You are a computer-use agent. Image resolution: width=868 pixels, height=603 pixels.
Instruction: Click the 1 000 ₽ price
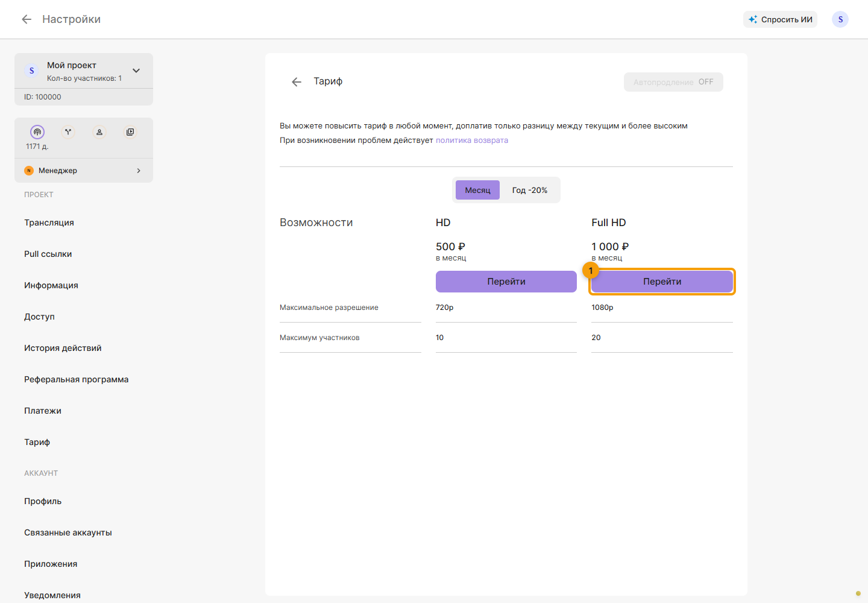tap(610, 247)
